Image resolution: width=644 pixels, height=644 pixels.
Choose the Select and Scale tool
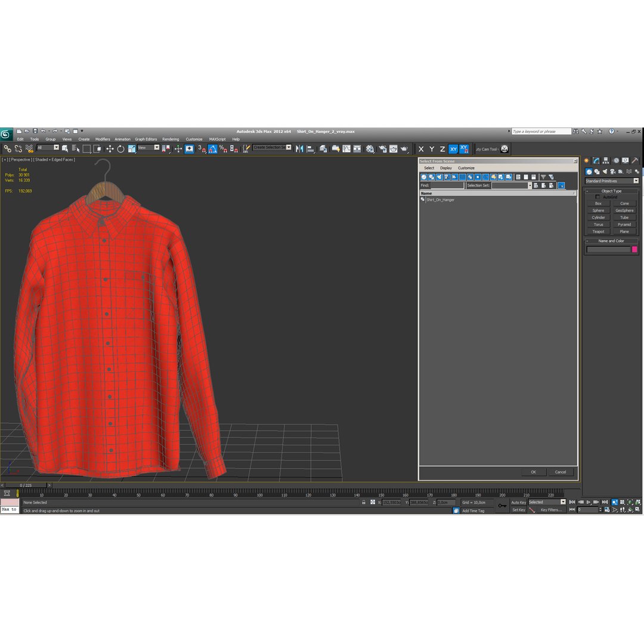[131, 148]
